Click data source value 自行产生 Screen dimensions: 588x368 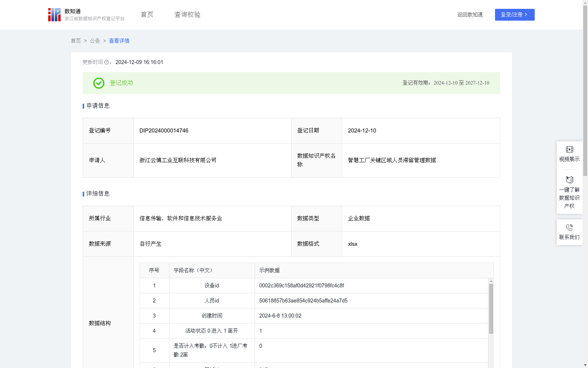pos(151,244)
